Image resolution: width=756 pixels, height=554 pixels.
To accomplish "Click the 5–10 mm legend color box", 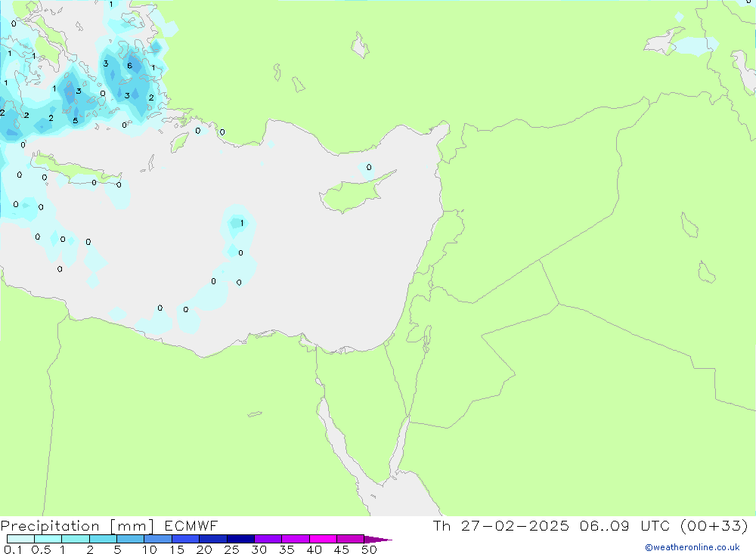I will point(131,539).
